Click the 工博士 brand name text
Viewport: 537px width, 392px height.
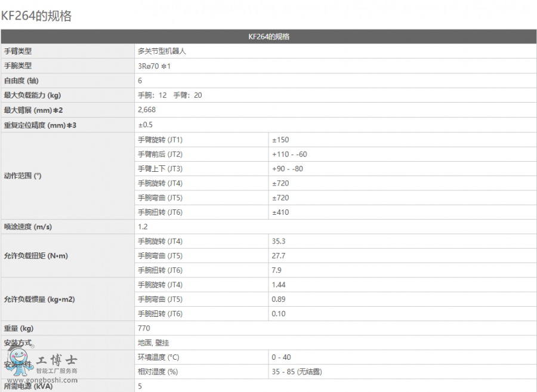[x=57, y=360]
